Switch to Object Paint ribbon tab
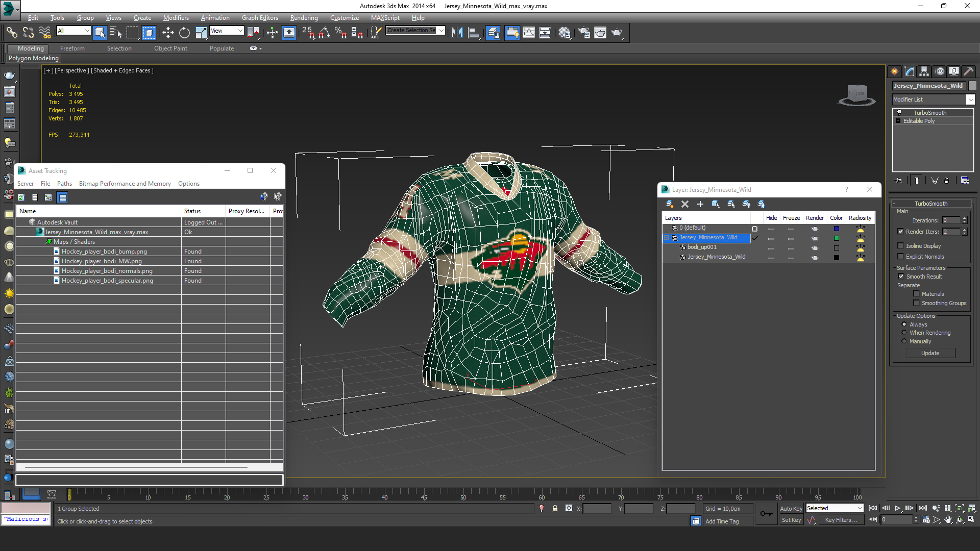The height and width of the screenshot is (551, 980). click(171, 48)
